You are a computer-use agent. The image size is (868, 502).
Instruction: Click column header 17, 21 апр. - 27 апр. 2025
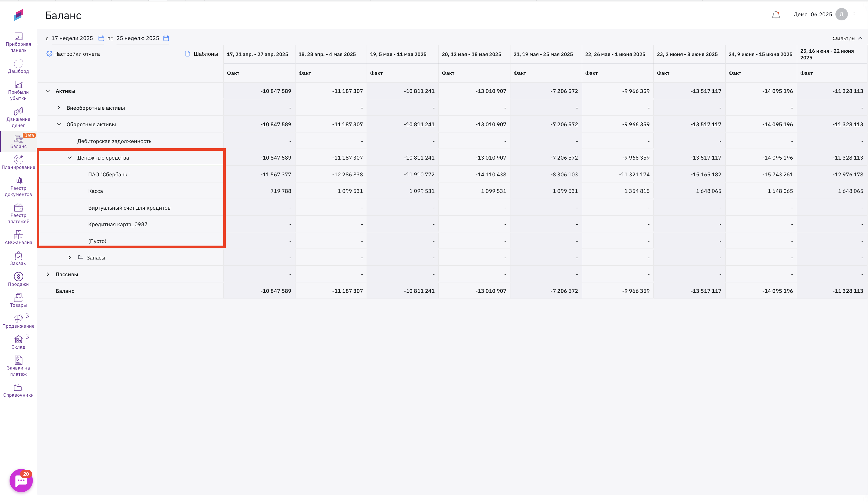pos(257,54)
